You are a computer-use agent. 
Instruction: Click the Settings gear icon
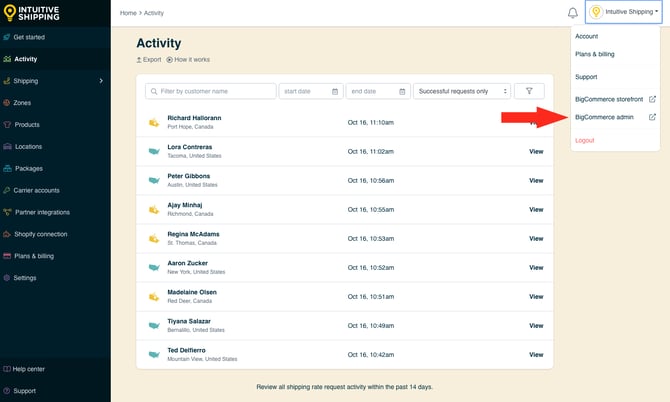(x=7, y=278)
